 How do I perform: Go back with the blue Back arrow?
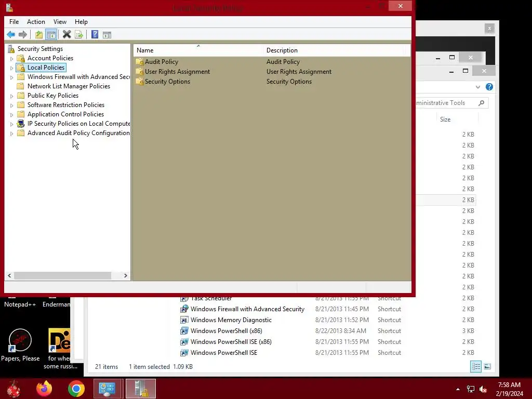coord(11,35)
